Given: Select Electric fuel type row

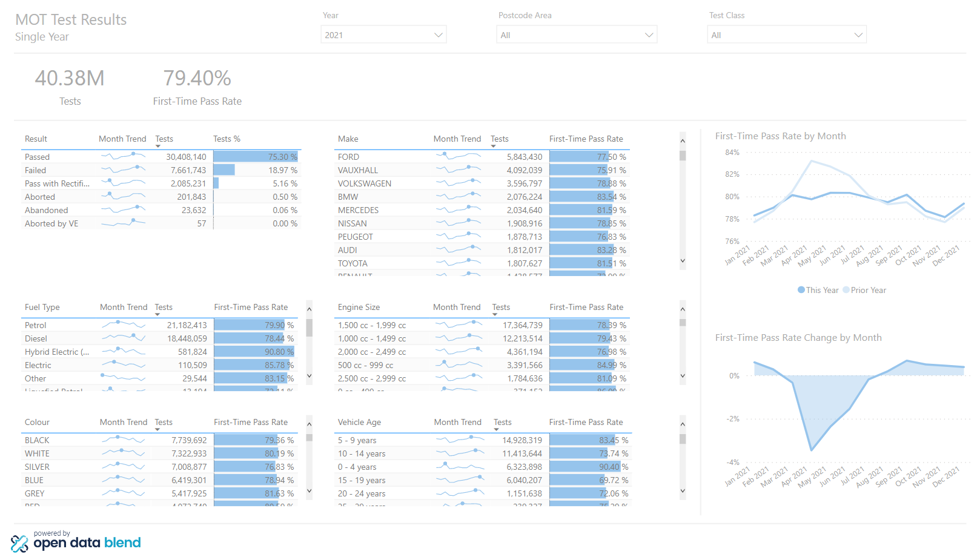Looking at the screenshot, I should click(x=159, y=365).
